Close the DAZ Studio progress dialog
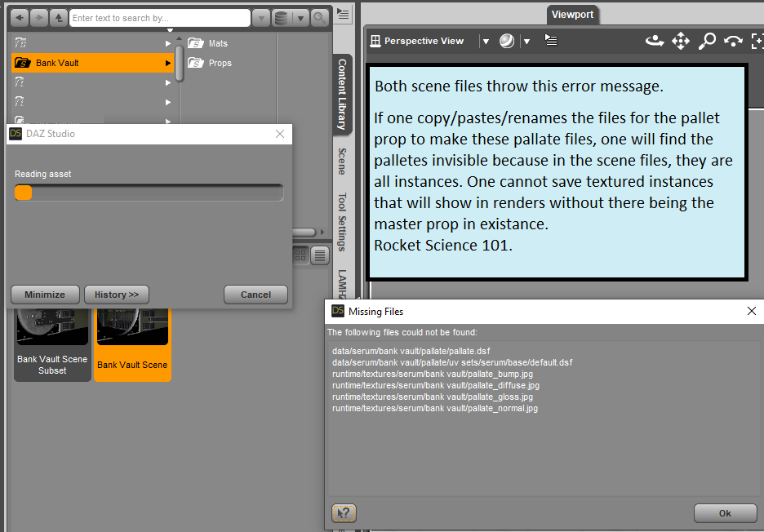Screen dimensions: 764x532 pos(280,134)
